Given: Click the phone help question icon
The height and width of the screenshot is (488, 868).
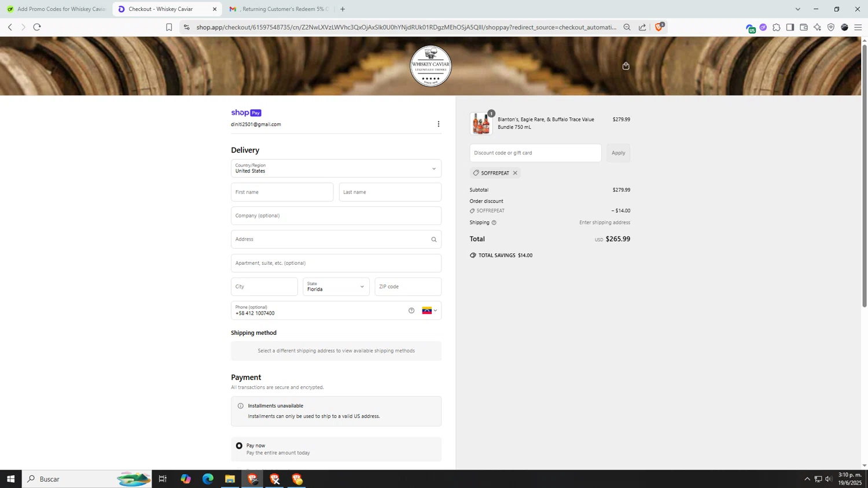Looking at the screenshot, I should click(411, 310).
